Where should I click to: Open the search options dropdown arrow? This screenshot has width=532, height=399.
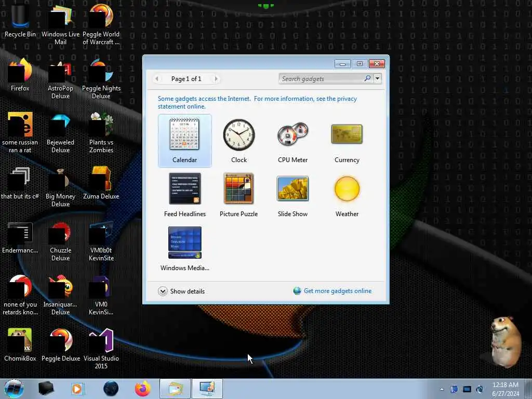(377, 79)
